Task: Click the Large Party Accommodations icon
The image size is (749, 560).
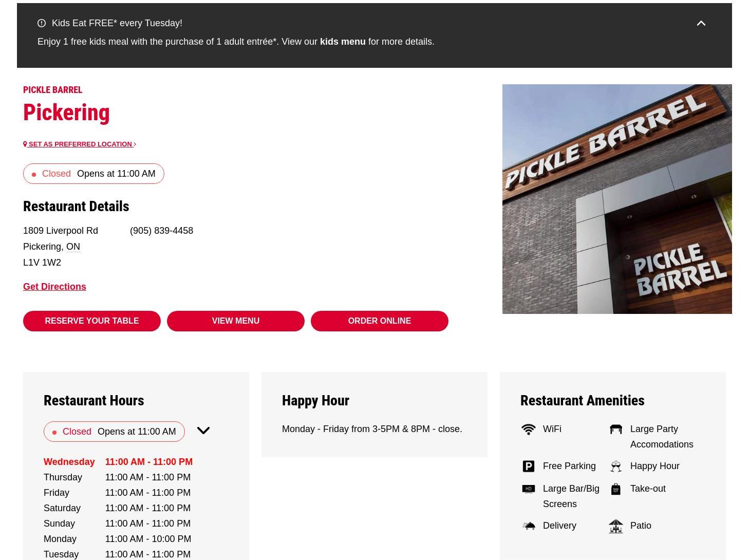Action: [616, 429]
